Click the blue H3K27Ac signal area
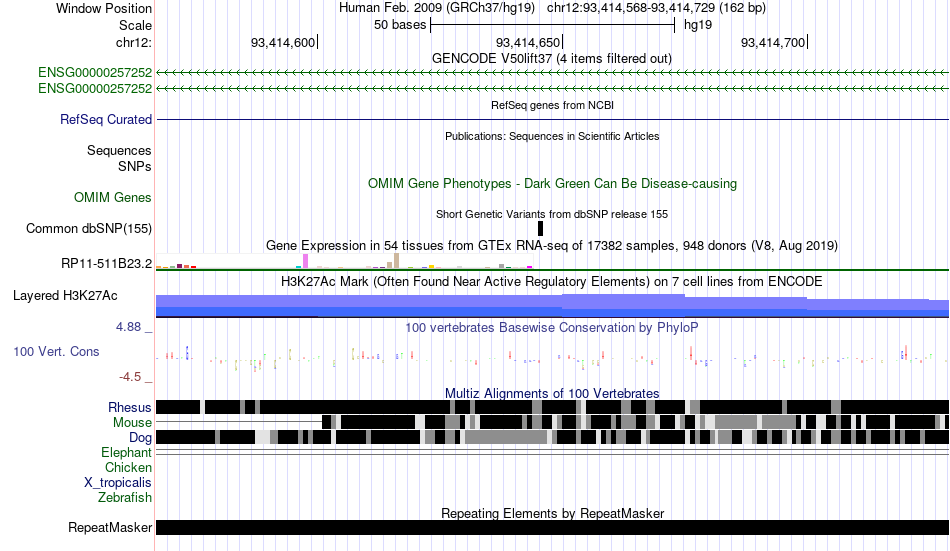Screen dimensions: 950x551 click(x=552, y=306)
